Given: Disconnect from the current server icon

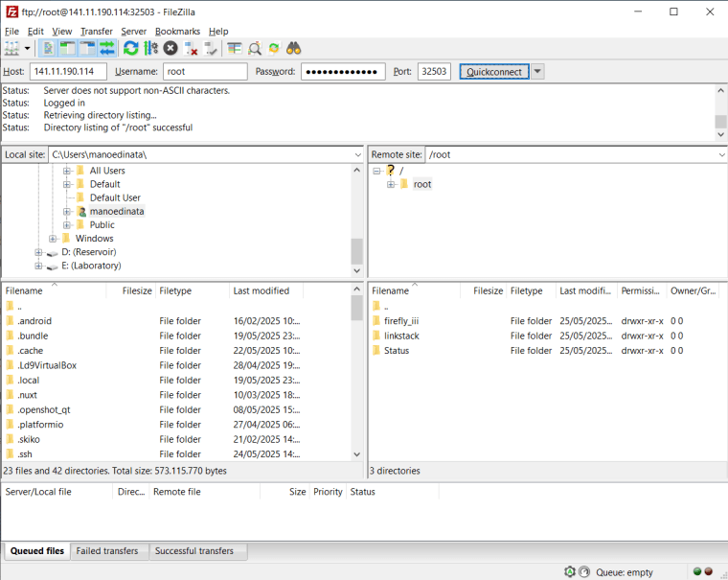Looking at the screenshot, I should (191, 48).
